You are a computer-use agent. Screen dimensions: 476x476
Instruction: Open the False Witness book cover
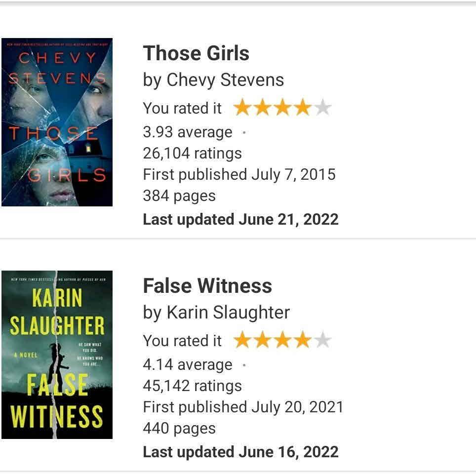click(x=57, y=355)
